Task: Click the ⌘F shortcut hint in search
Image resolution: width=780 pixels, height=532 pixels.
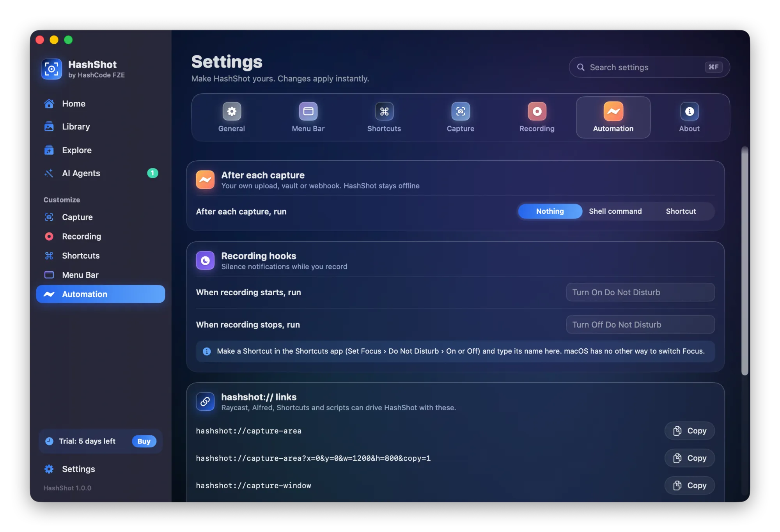Action: click(x=714, y=67)
